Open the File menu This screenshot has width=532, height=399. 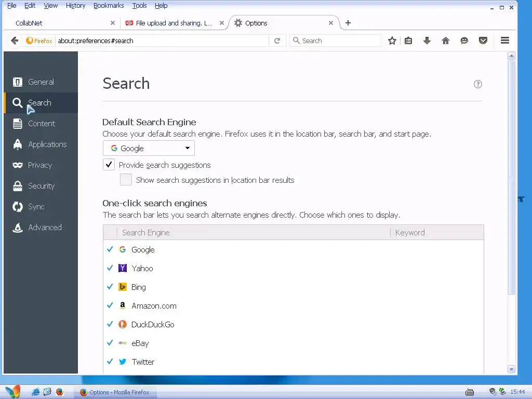click(x=12, y=5)
